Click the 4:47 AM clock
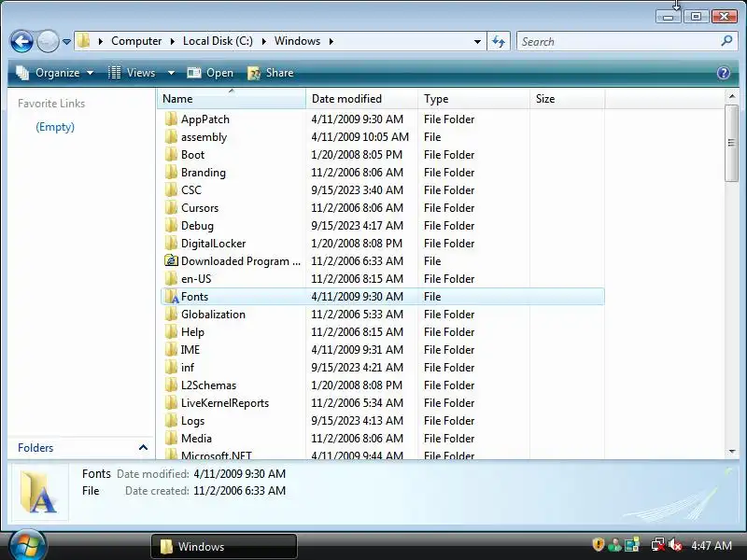 click(712, 545)
